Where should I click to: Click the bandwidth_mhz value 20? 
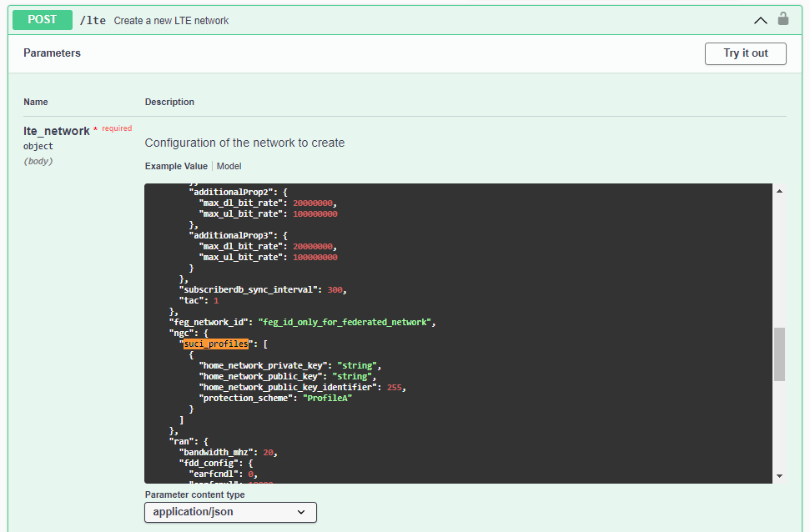click(x=268, y=452)
